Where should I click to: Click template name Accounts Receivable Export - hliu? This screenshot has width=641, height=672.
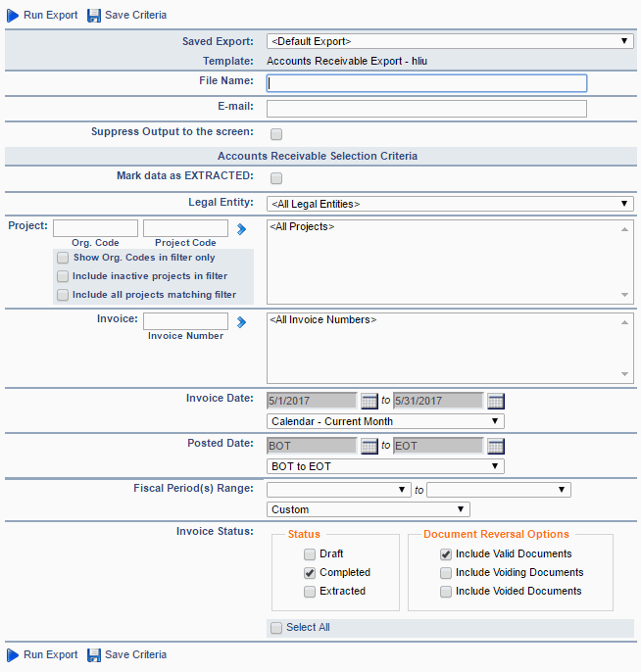point(347,61)
